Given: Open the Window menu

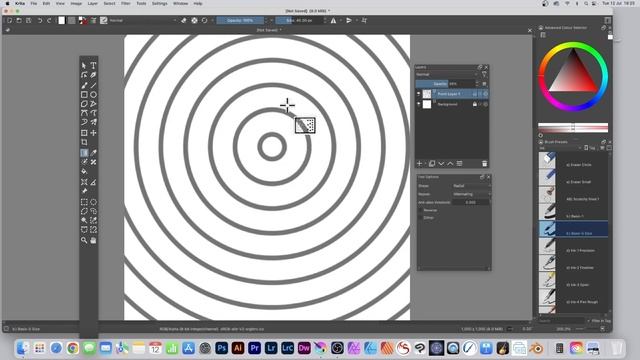Looking at the screenshot, I should 180,3.
